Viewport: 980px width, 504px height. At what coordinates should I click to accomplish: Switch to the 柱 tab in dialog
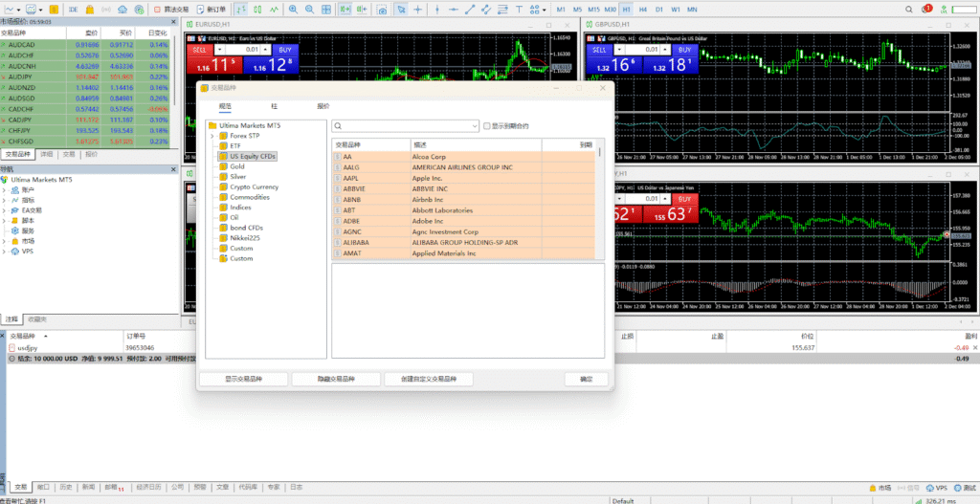click(274, 105)
